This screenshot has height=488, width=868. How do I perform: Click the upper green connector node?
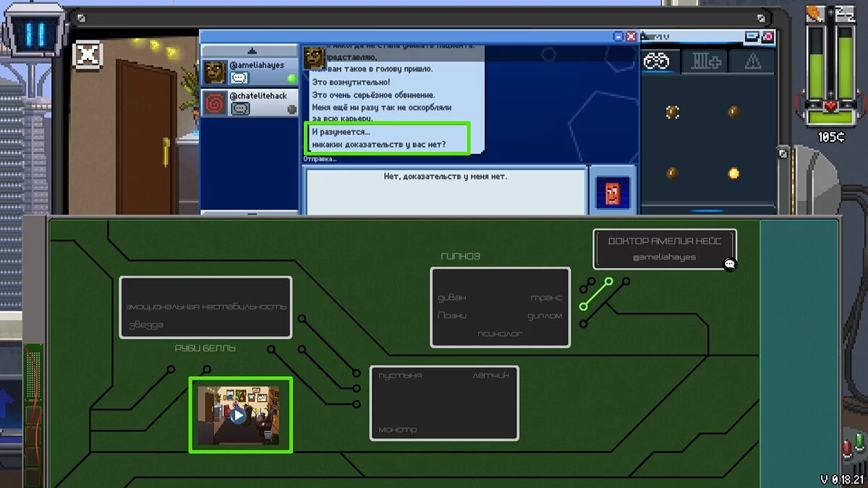click(609, 281)
